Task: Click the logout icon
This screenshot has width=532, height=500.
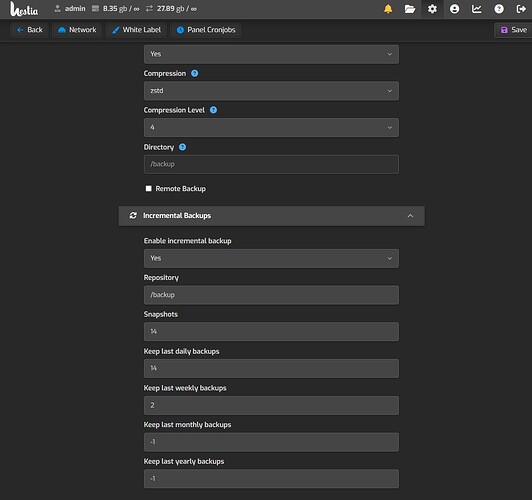Action: pos(521,9)
